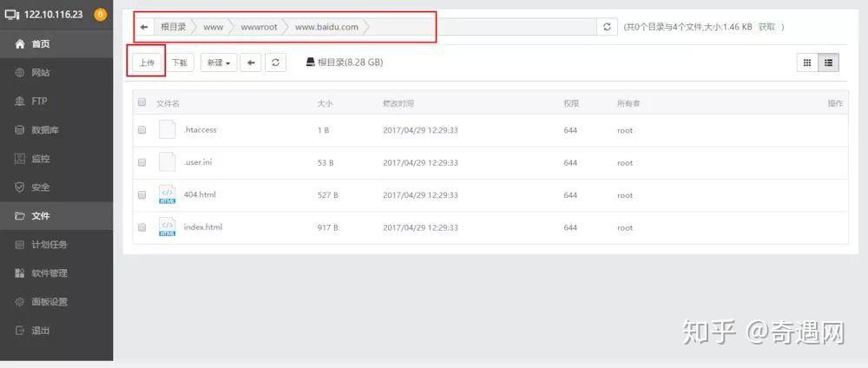Click the 获取 link to calculate size
This screenshot has height=368, width=868.
point(766,27)
